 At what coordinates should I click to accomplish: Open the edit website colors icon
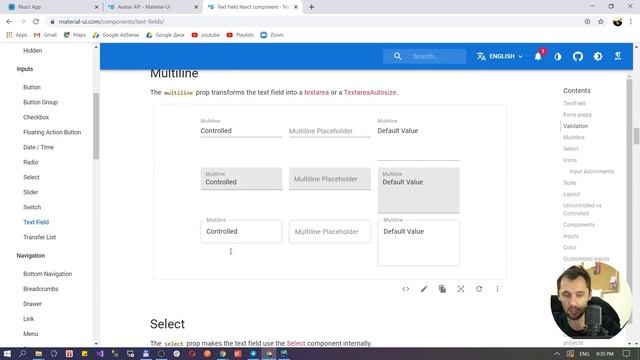pyautogui.click(x=558, y=56)
